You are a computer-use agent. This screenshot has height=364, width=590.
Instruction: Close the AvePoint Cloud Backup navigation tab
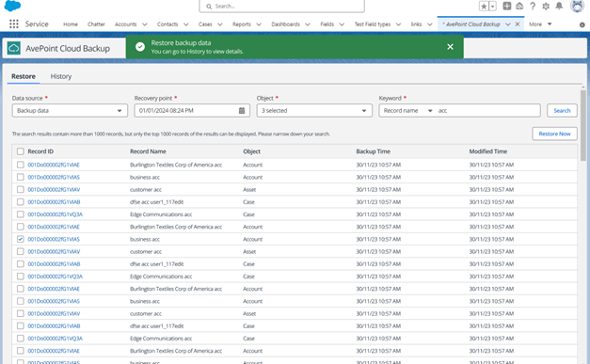pos(518,24)
